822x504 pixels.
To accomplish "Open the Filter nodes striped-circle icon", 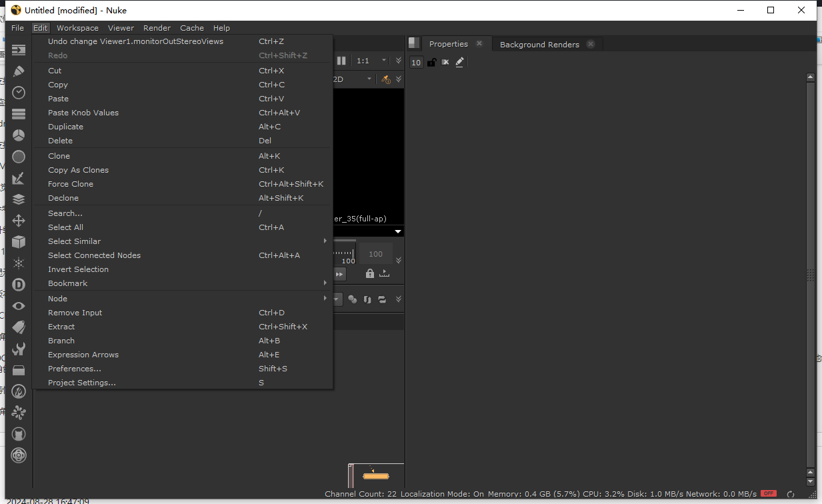I will [x=19, y=157].
